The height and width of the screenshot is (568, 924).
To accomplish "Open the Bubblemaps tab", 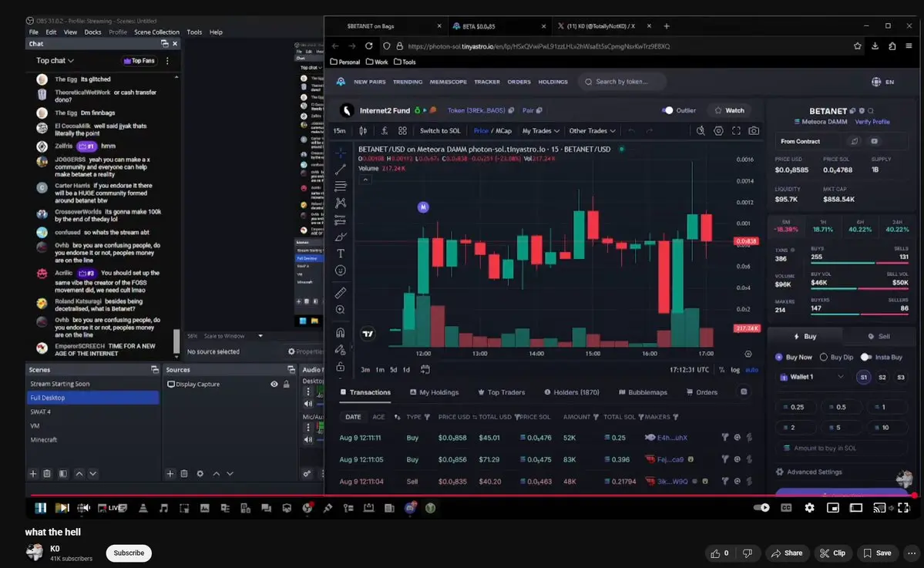I will [x=643, y=392].
